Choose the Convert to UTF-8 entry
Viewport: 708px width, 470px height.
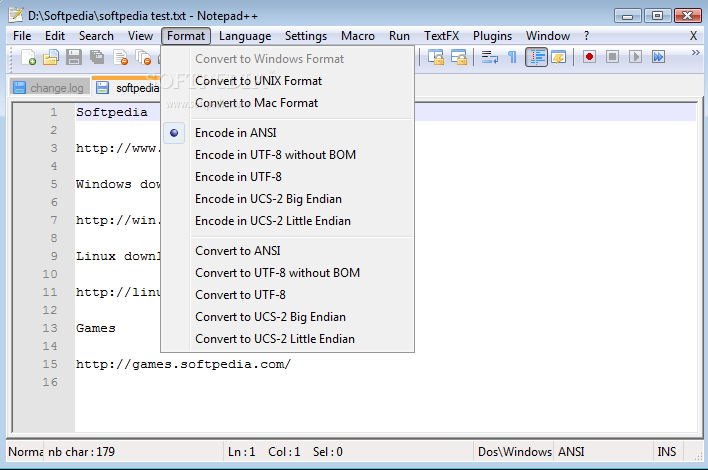288,295
